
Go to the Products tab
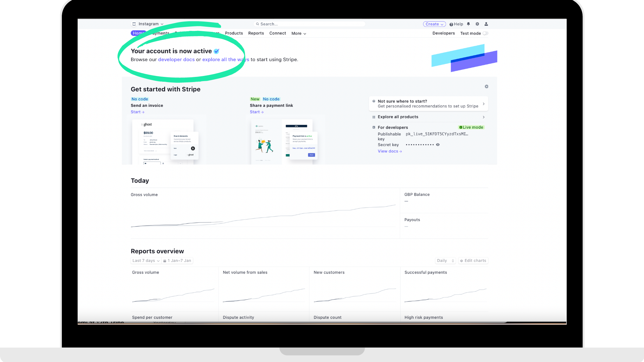tap(234, 33)
